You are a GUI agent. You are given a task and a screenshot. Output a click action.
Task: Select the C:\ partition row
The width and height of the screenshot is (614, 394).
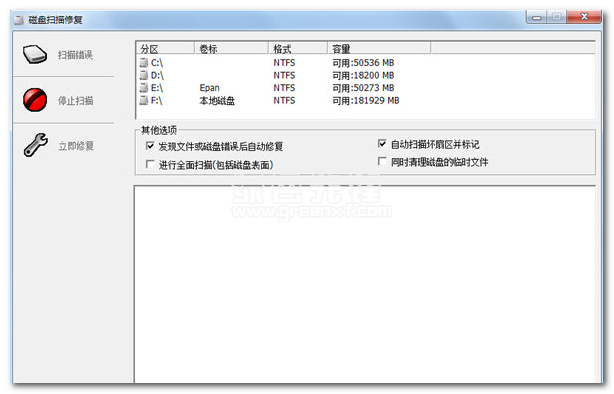tap(365, 63)
